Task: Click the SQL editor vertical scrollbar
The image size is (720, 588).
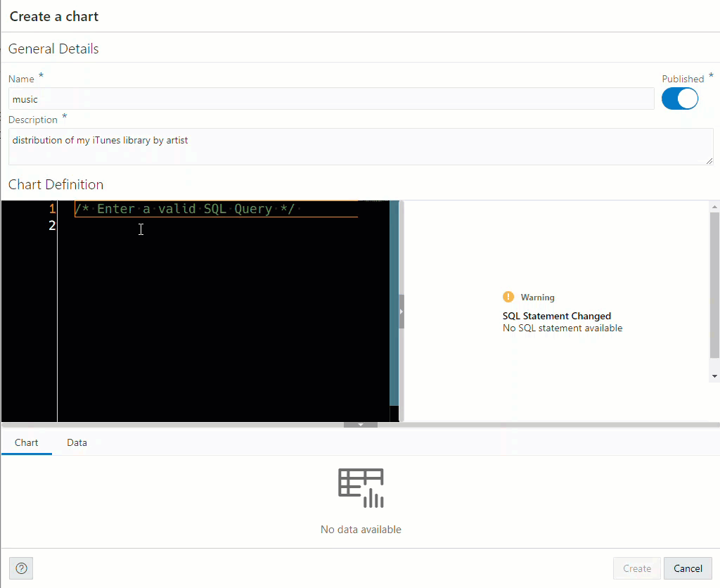Action: [394, 303]
